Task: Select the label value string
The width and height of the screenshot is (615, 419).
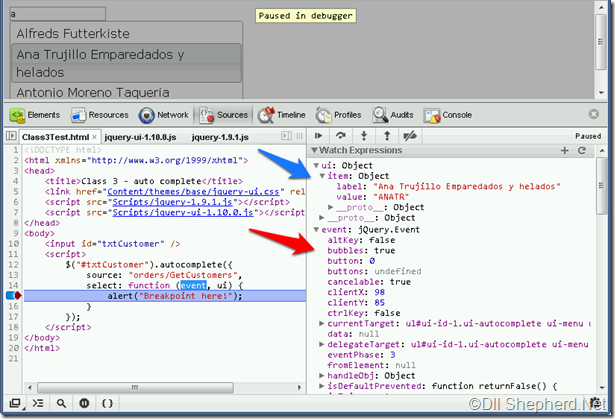Action: (467, 186)
